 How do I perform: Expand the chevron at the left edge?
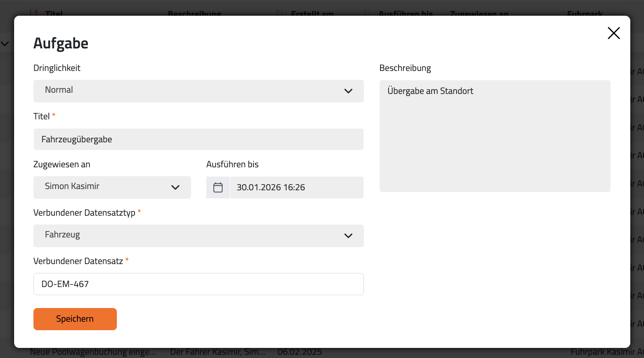point(5,44)
